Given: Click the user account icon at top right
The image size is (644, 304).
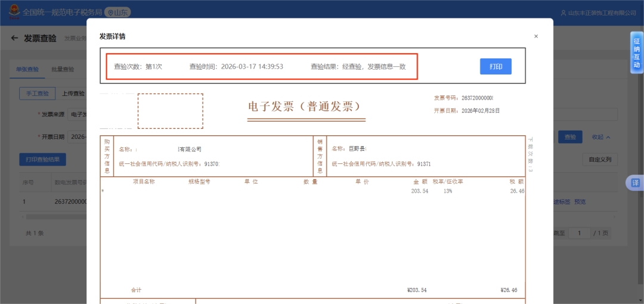Looking at the screenshot, I should coord(563,13).
